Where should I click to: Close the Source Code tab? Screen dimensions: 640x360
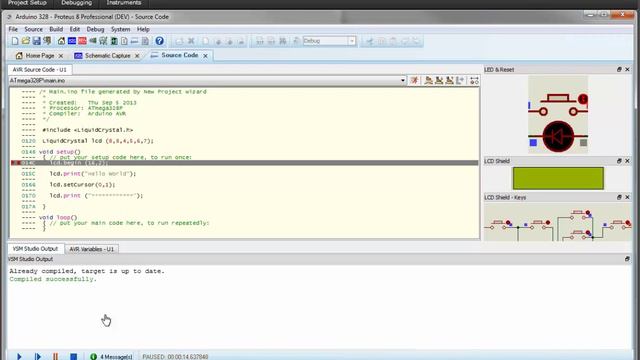click(x=205, y=56)
